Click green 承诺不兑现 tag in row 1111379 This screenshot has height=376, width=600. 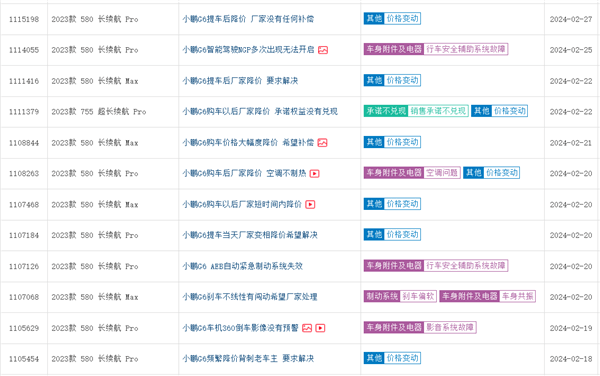pos(386,111)
